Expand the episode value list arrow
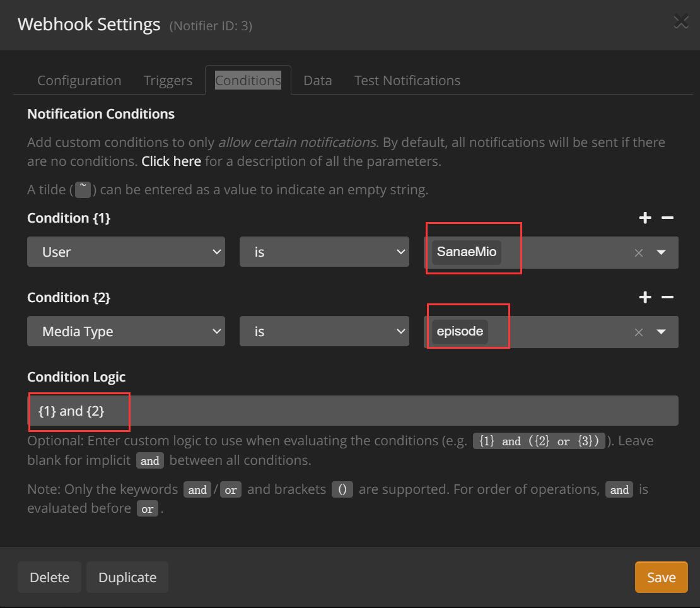This screenshot has width=700, height=608. point(661,332)
